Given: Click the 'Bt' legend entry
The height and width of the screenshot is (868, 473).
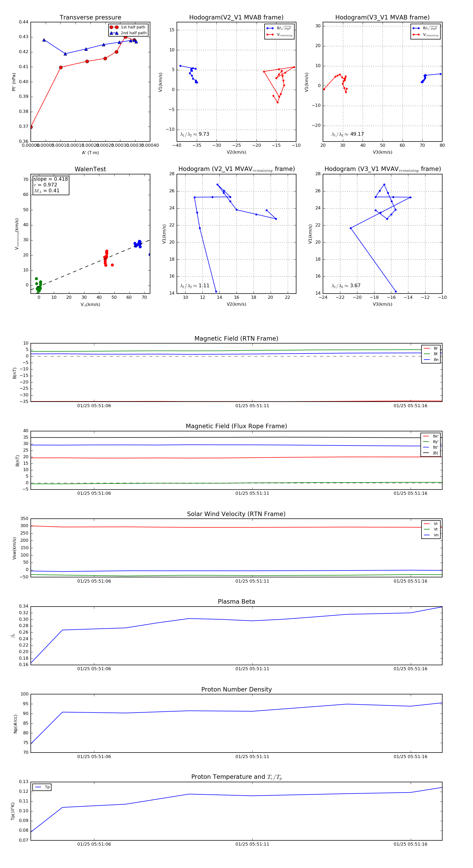Looking at the screenshot, I should click(x=431, y=354).
